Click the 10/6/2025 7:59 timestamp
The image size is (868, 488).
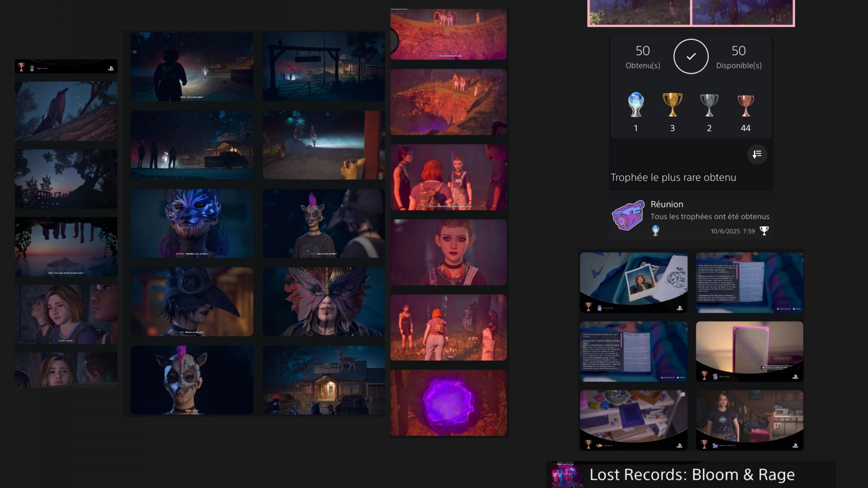(x=732, y=231)
